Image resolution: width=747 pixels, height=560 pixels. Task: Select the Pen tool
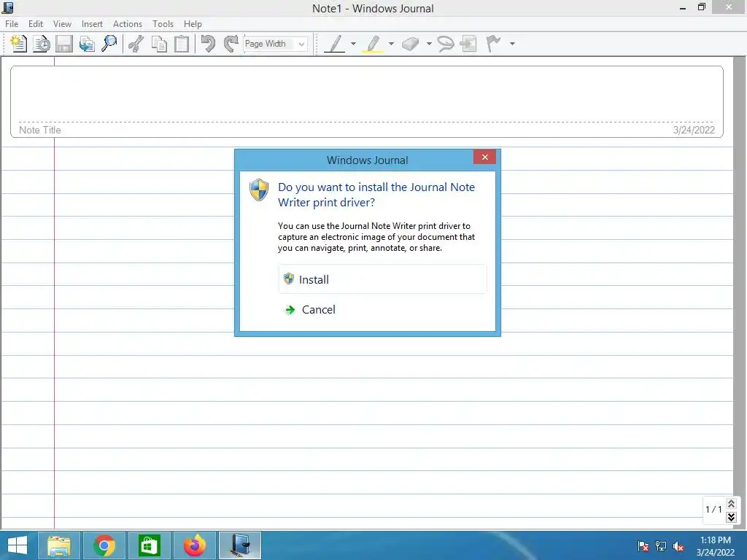(335, 44)
